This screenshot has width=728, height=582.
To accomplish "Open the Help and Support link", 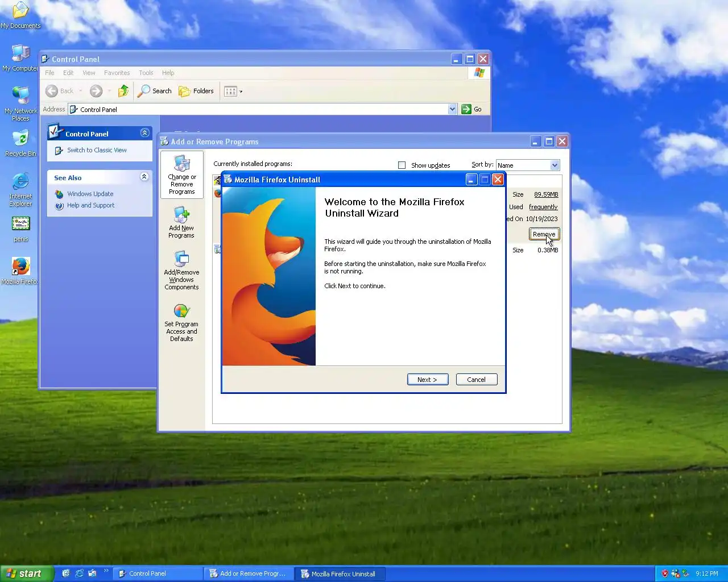I will 90,205.
